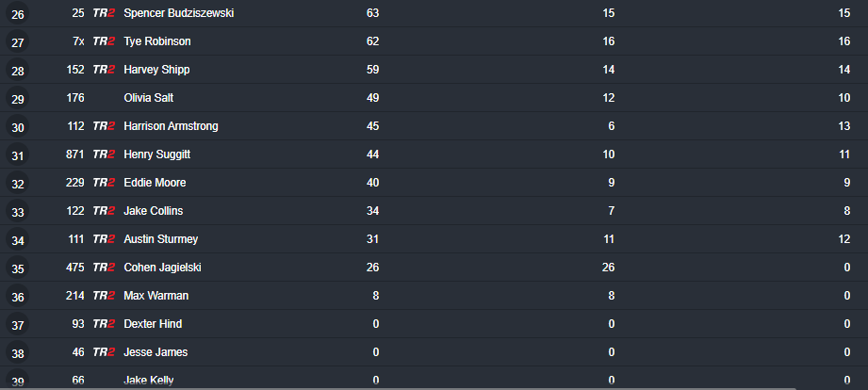The height and width of the screenshot is (390, 868).
Task: Click the horizontal scrollbar at the bottom
Action: click(399, 388)
